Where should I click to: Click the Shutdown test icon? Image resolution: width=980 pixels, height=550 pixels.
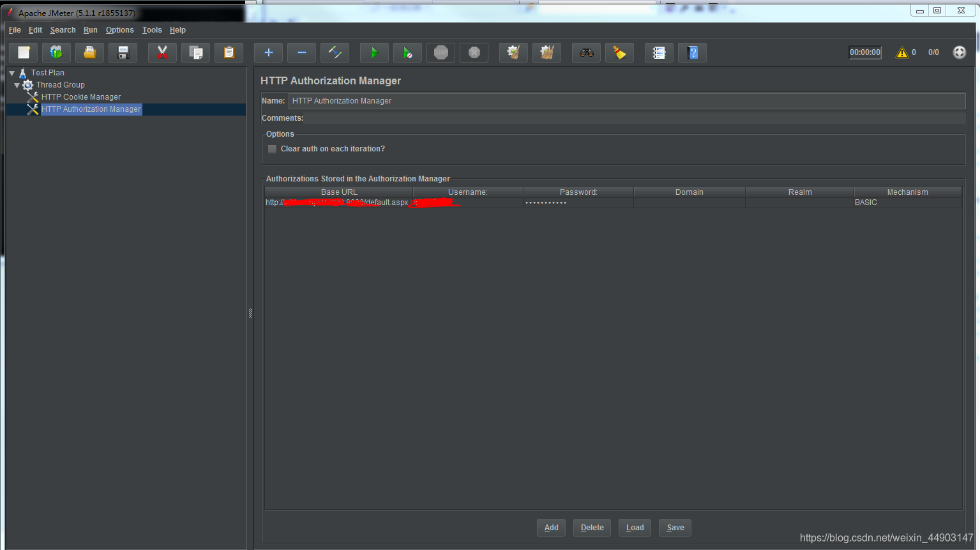[x=474, y=52]
